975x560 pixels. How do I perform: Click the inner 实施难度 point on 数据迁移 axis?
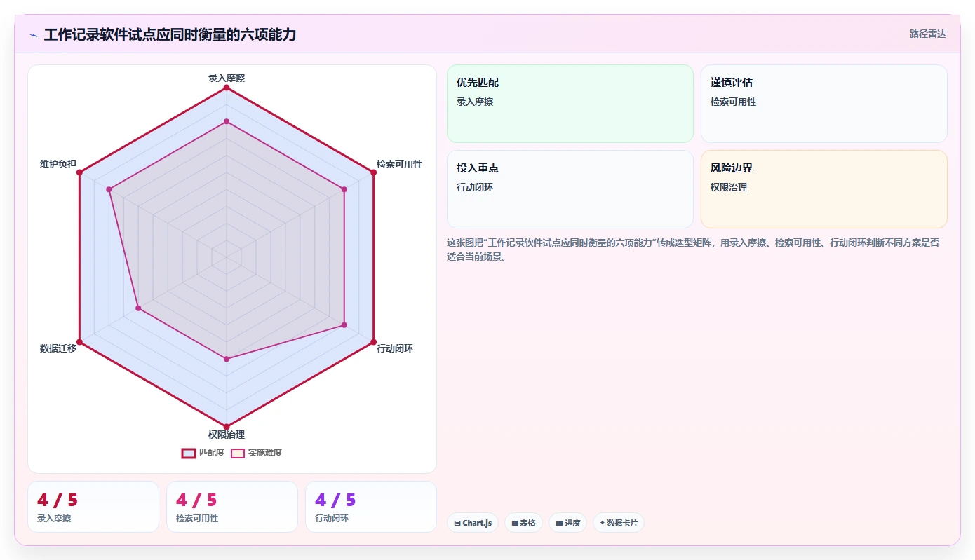tap(138, 308)
